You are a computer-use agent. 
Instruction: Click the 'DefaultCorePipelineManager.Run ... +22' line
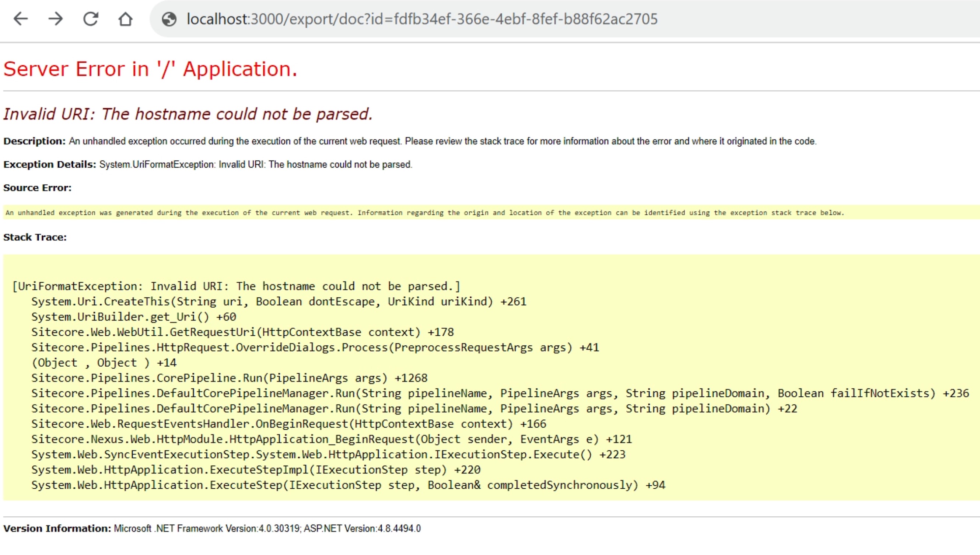pos(414,408)
